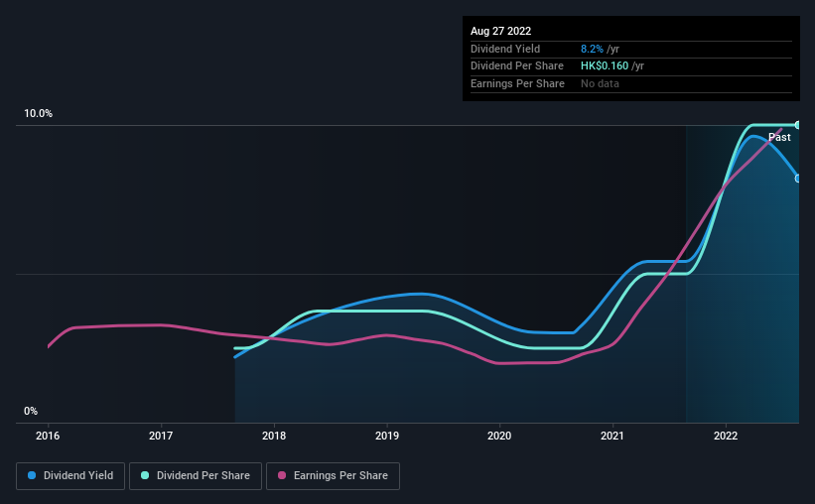The image size is (815, 504).
Task: Click the blue Dividend Yield endpoint marker
Action: (x=798, y=179)
